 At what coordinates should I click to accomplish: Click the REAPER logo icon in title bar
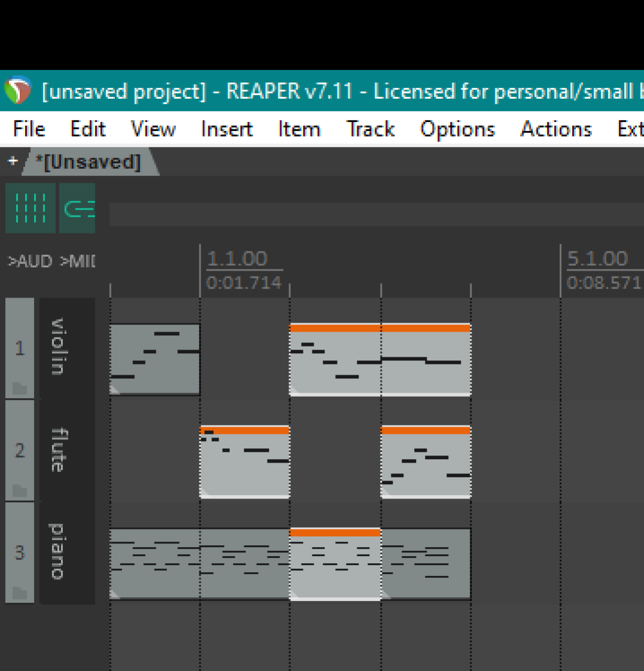click(17, 91)
